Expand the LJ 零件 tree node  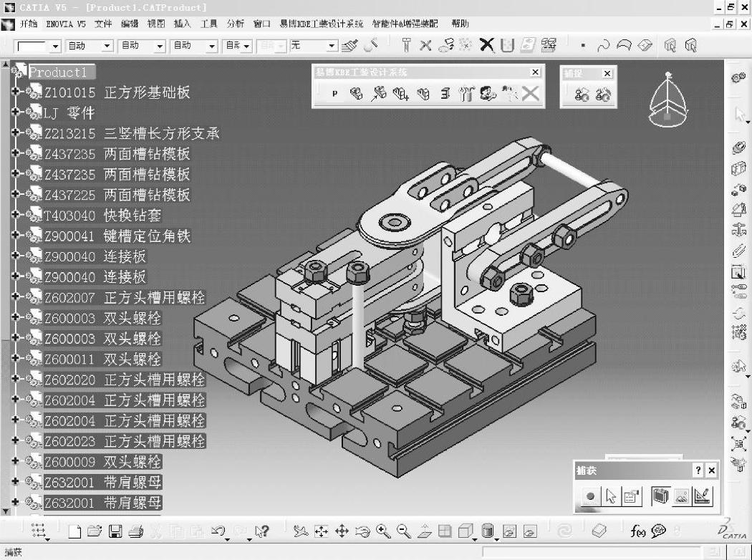tap(15, 112)
